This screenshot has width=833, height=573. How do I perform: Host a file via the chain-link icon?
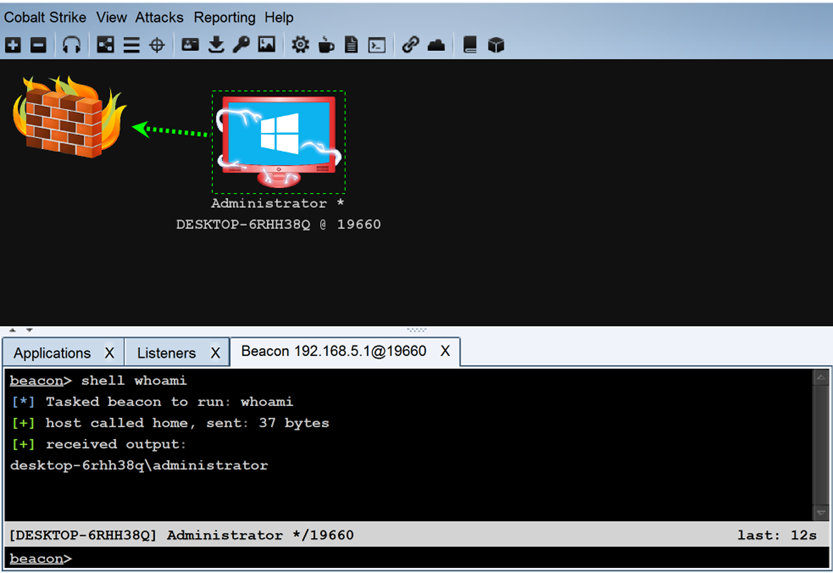pos(410,45)
